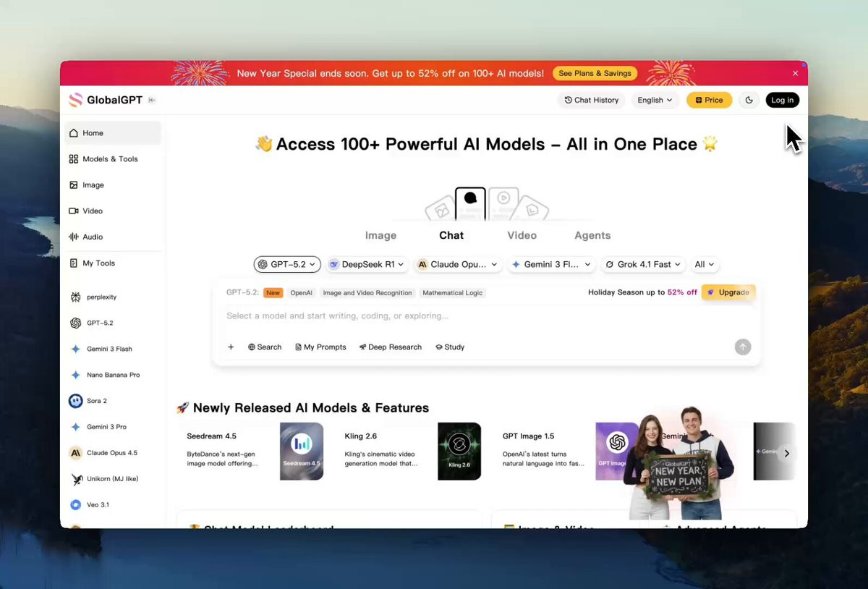The image size is (868, 589).
Task: Open the Kling 2.6 thumbnail
Action: tap(459, 452)
